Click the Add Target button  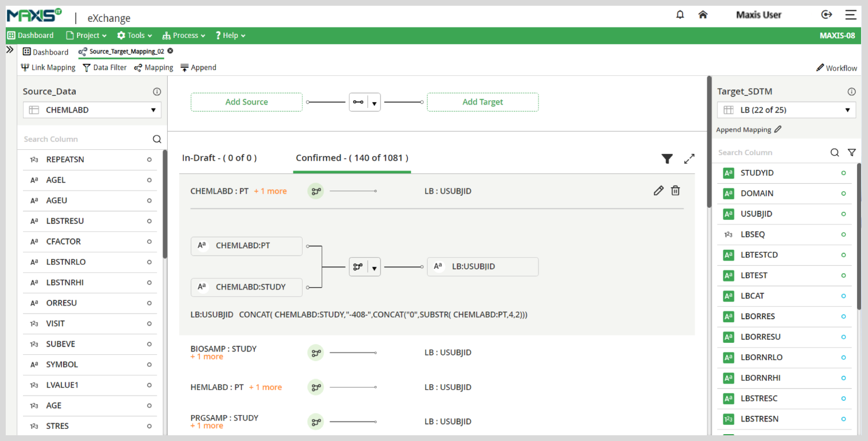pos(483,102)
